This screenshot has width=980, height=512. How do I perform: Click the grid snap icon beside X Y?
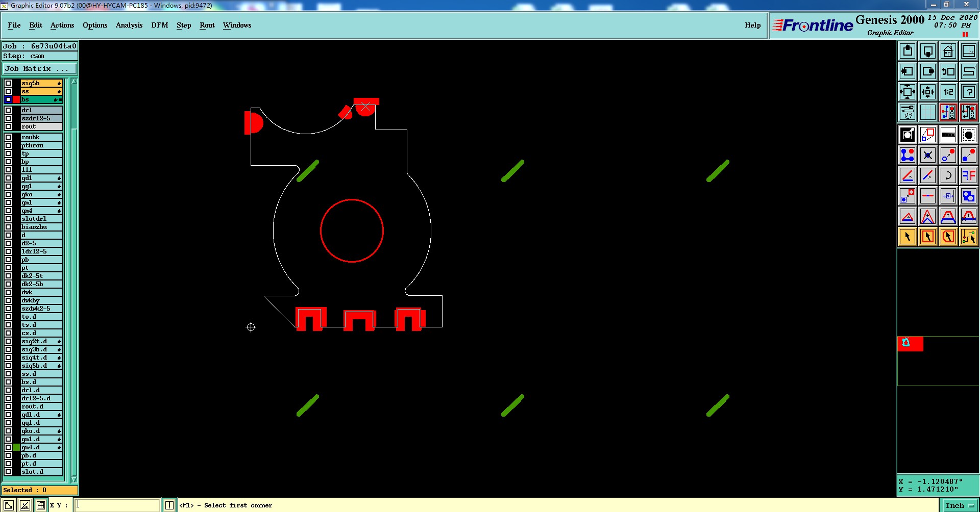40,505
